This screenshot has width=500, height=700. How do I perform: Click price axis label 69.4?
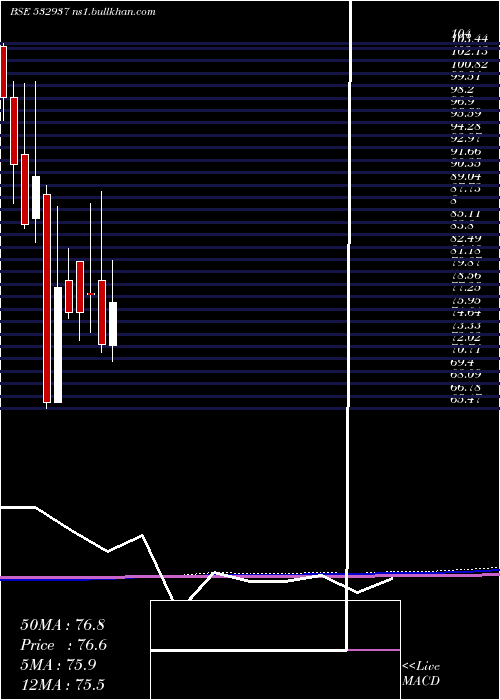click(x=463, y=363)
